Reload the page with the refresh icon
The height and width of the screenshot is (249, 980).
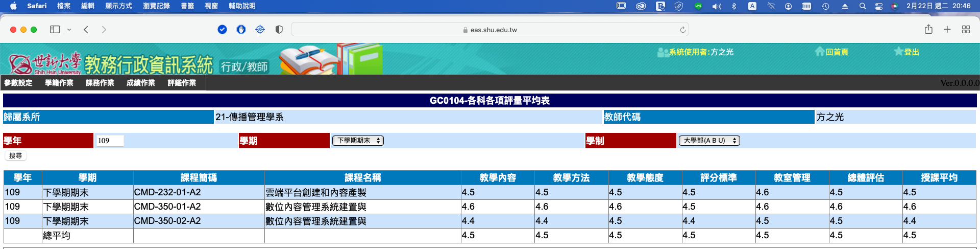tap(682, 30)
